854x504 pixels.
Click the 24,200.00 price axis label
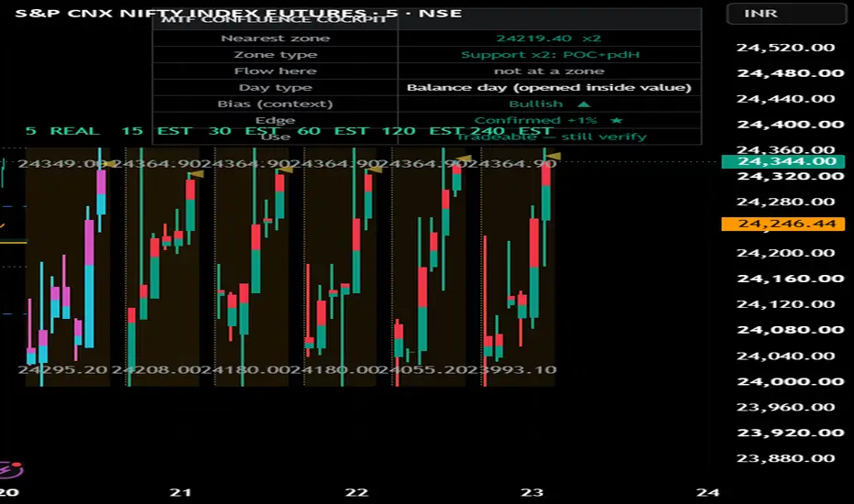[785, 253]
